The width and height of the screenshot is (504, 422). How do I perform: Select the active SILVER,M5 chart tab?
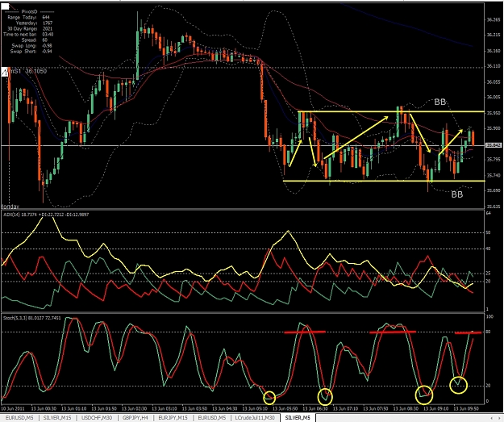pos(298,417)
